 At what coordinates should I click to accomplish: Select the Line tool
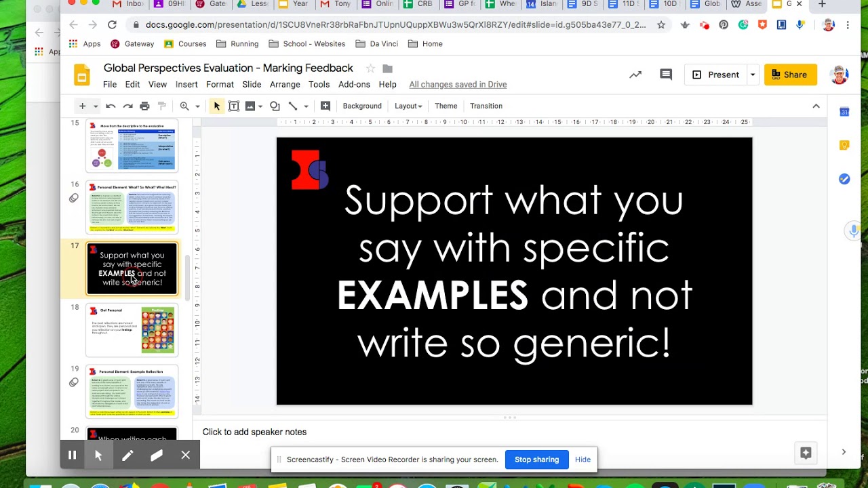pos(293,106)
